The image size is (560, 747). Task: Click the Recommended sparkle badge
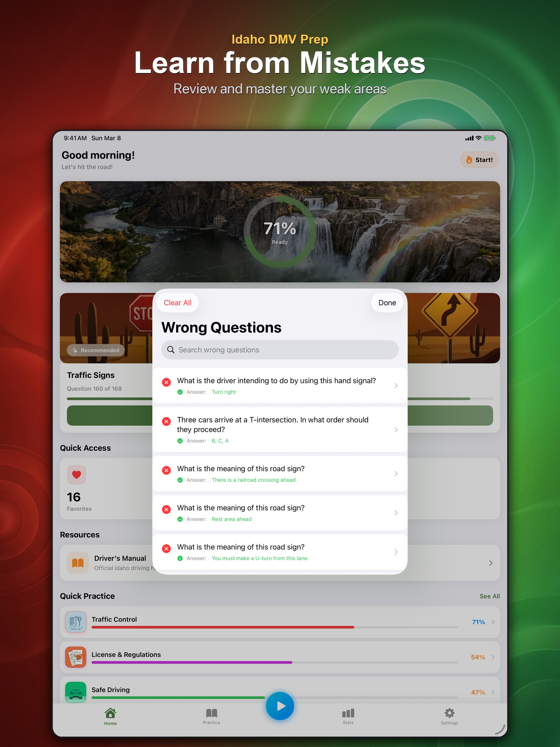pos(96,350)
